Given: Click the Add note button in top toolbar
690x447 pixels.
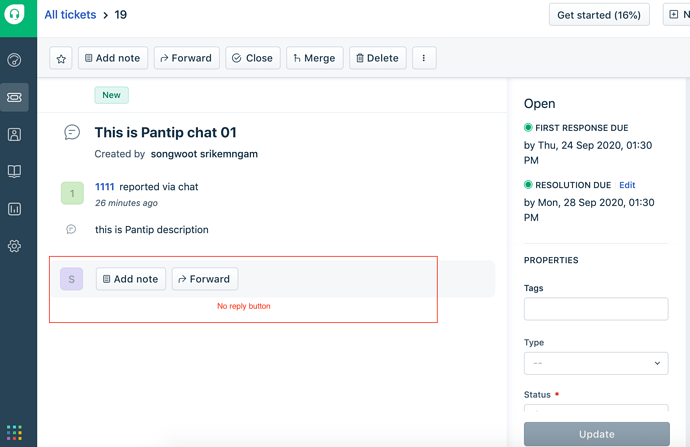Looking at the screenshot, I should [x=113, y=58].
